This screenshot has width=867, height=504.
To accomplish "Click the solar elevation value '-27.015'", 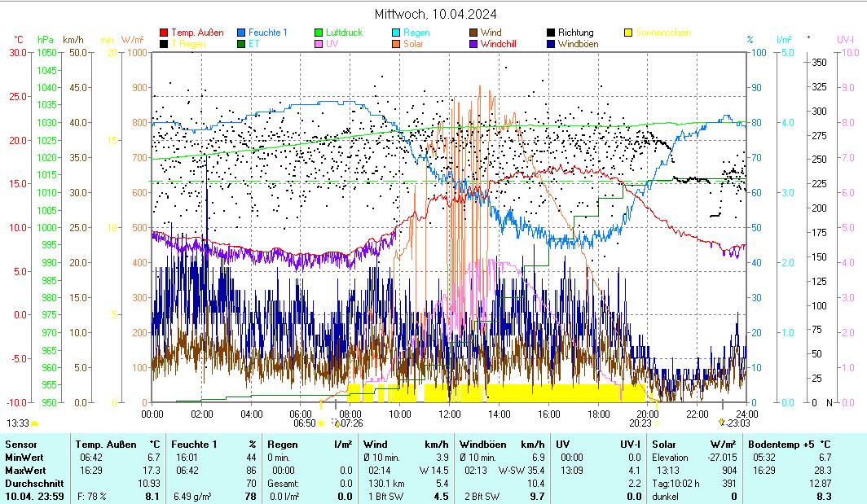I will pyautogui.click(x=723, y=458).
